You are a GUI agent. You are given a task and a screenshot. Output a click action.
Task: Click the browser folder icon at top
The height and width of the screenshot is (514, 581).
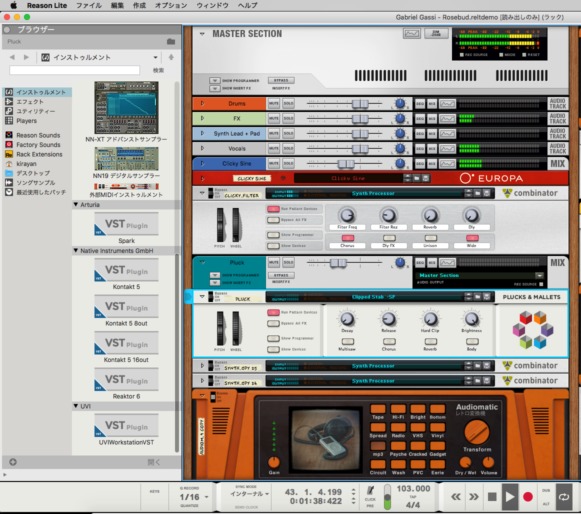171,42
